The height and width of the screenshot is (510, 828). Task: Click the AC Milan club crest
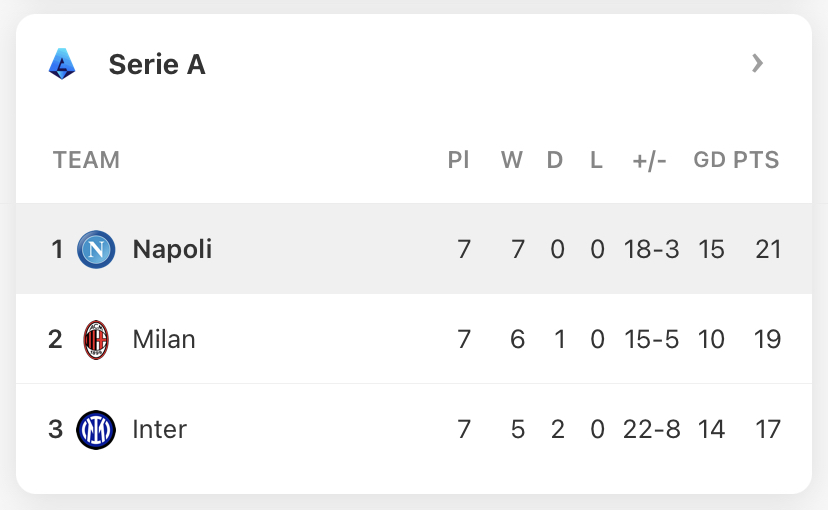[x=96, y=339]
